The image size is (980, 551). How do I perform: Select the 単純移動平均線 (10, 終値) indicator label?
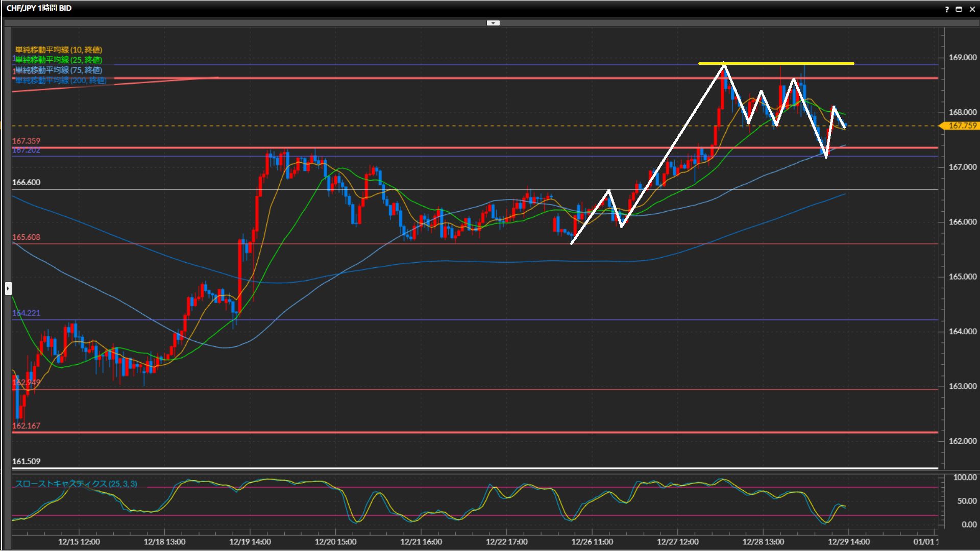59,49
